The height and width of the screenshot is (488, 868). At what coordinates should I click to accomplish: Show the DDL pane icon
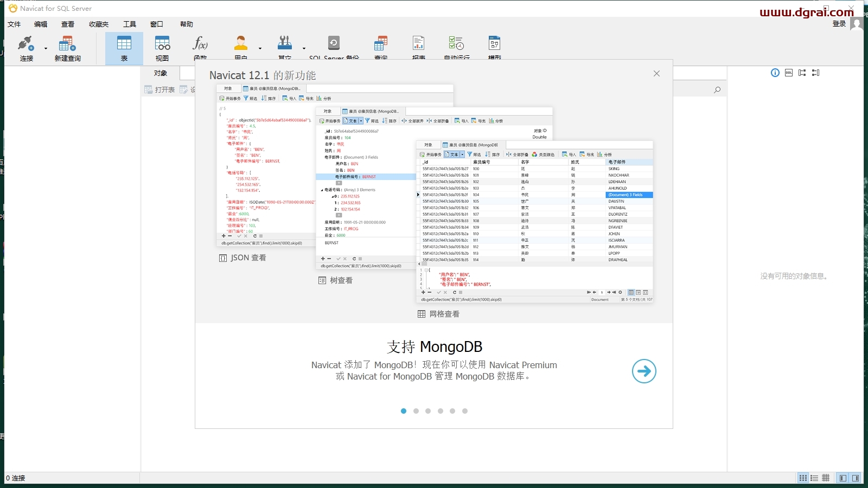(789, 73)
